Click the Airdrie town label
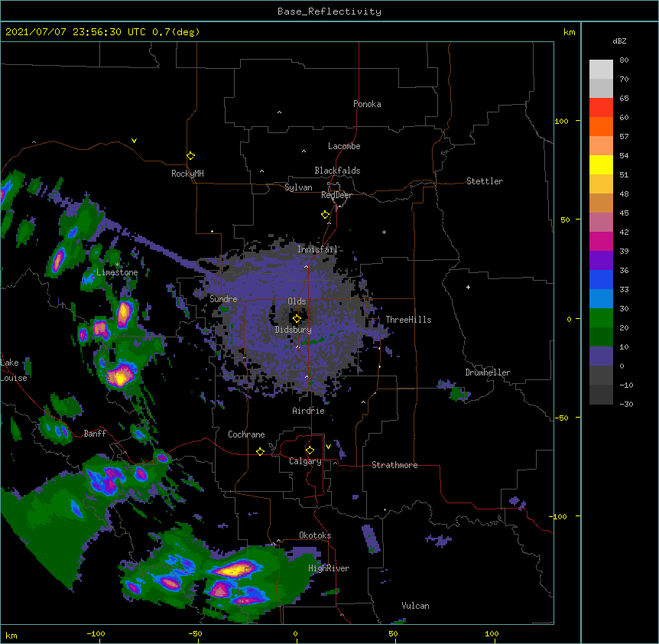Screen dimensions: 659x644 [309, 411]
